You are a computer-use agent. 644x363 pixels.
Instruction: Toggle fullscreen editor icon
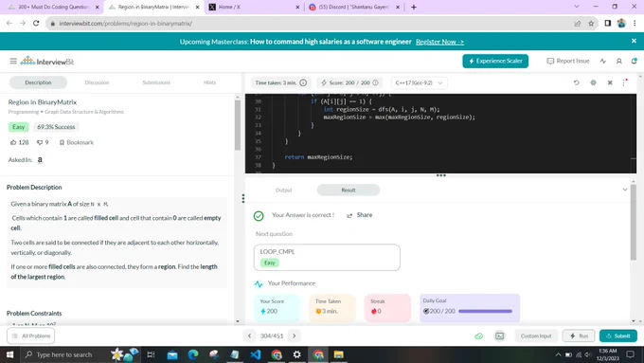[610, 82]
